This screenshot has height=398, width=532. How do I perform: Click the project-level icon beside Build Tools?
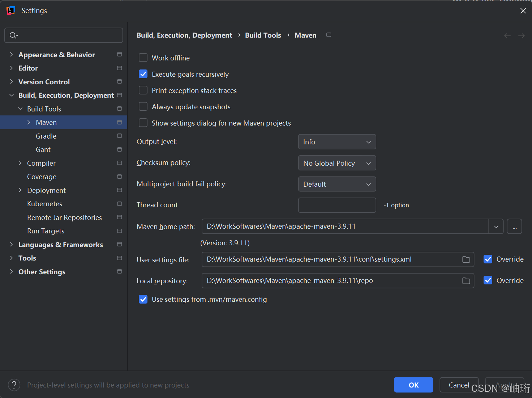(x=119, y=109)
